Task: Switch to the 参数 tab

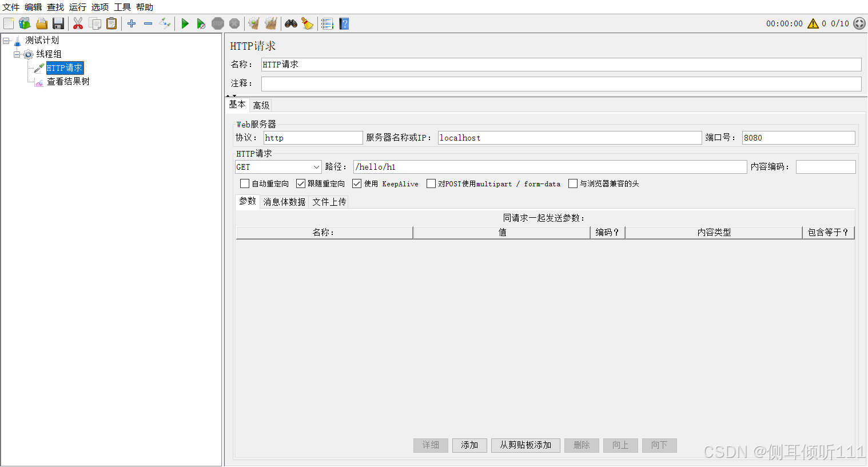Action: click(x=248, y=201)
